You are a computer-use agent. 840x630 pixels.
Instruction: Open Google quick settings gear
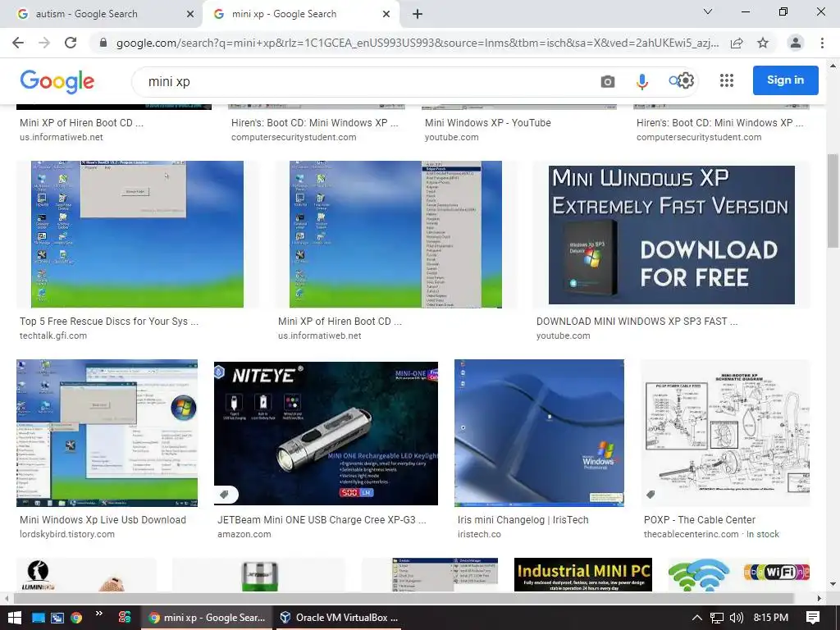point(686,80)
